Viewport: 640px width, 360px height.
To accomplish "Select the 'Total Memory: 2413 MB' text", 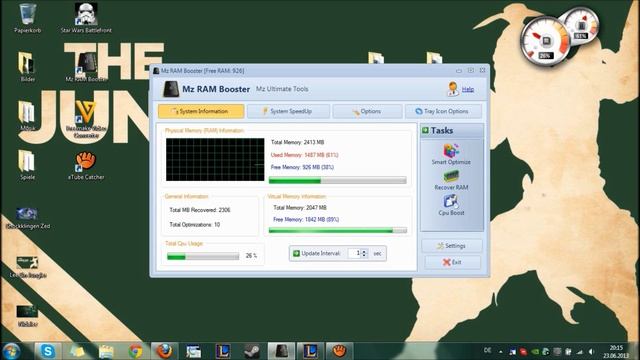I will coord(298,142).
